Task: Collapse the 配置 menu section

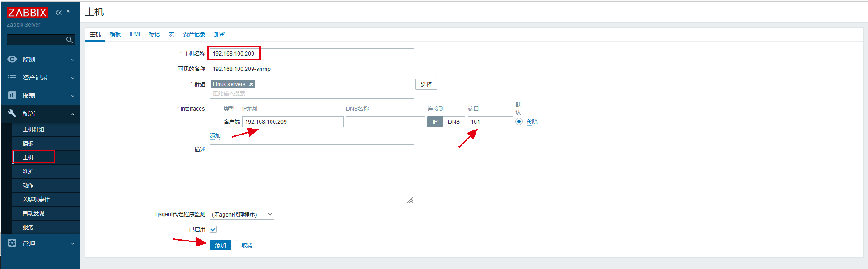Action: click(x=72, y=114)
